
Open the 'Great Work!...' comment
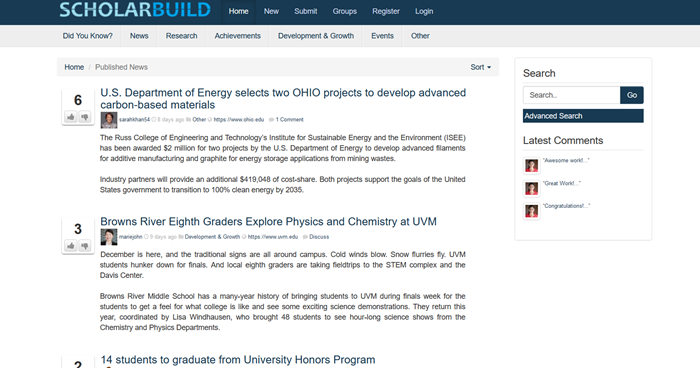coord(562,184)
